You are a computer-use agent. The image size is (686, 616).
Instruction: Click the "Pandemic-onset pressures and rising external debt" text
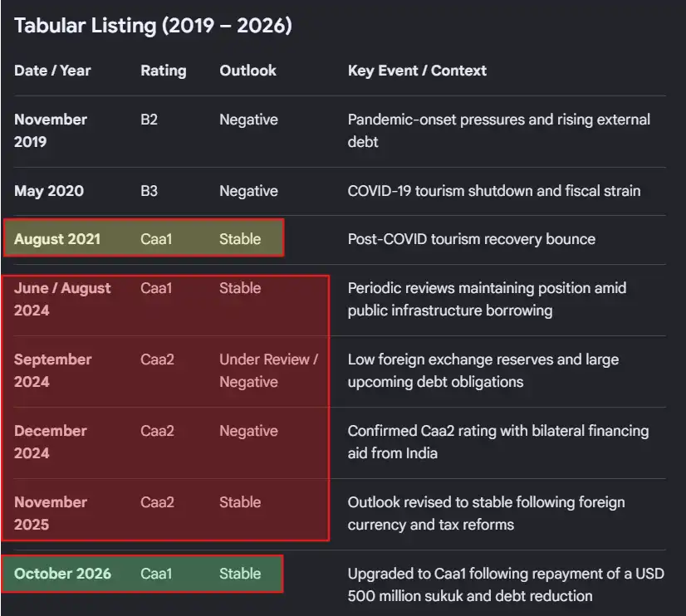(499, 130)
